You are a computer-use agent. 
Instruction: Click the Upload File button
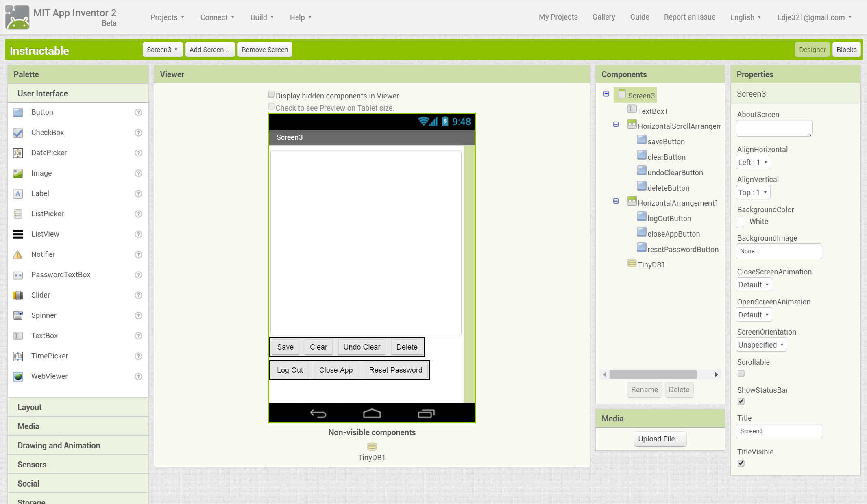[660, 439]
